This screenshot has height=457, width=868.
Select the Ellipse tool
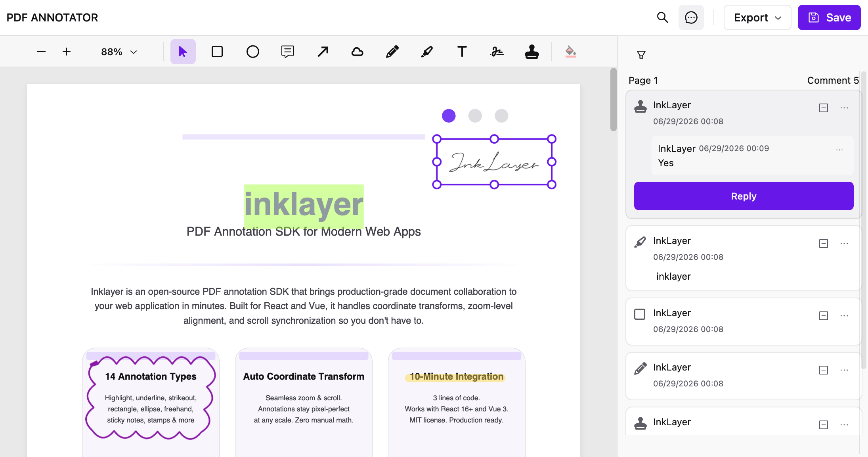pos(252,52)
